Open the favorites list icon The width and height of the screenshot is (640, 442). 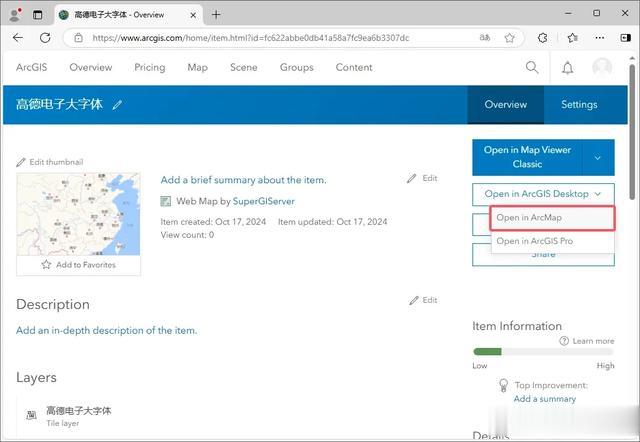573,38
